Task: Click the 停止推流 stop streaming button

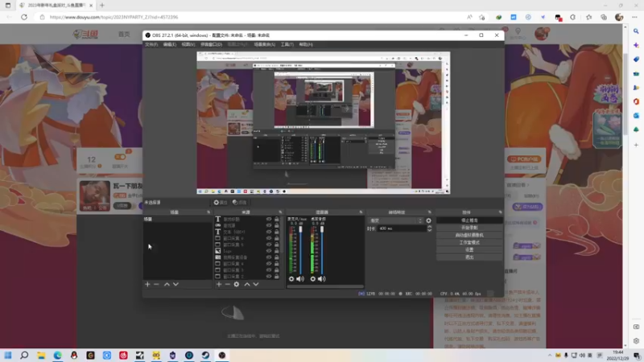Action: pos(469,220)
